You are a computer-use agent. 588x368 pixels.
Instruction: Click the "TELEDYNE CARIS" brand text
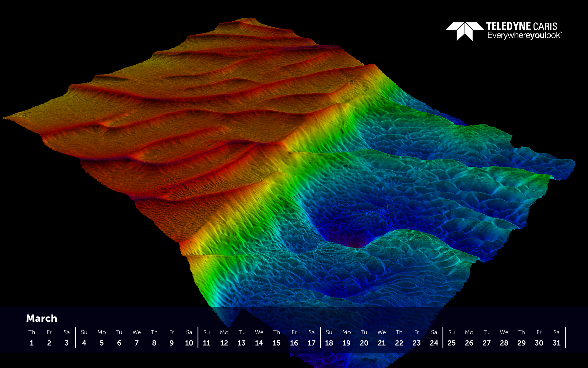coord(522,26)
